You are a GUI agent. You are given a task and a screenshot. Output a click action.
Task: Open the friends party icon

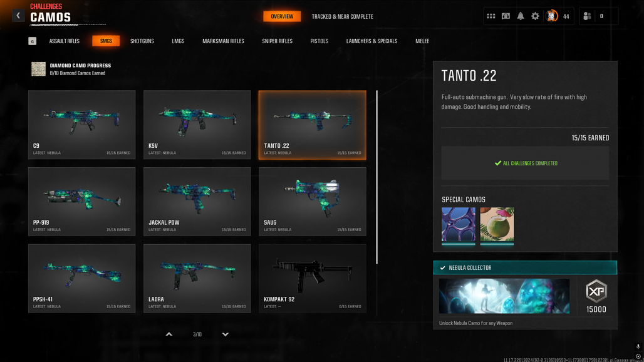[587, 16]
